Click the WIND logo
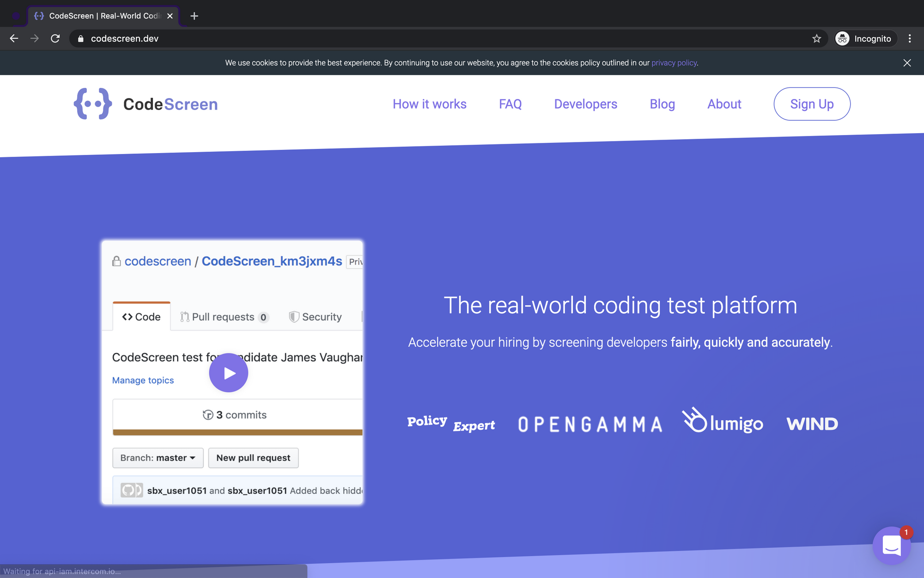This screenshot has width=924, height=578. tap(812, 424)
